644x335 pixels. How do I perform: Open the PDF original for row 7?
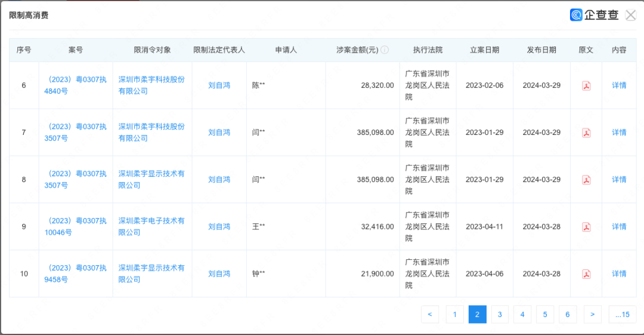coord(586,133)
